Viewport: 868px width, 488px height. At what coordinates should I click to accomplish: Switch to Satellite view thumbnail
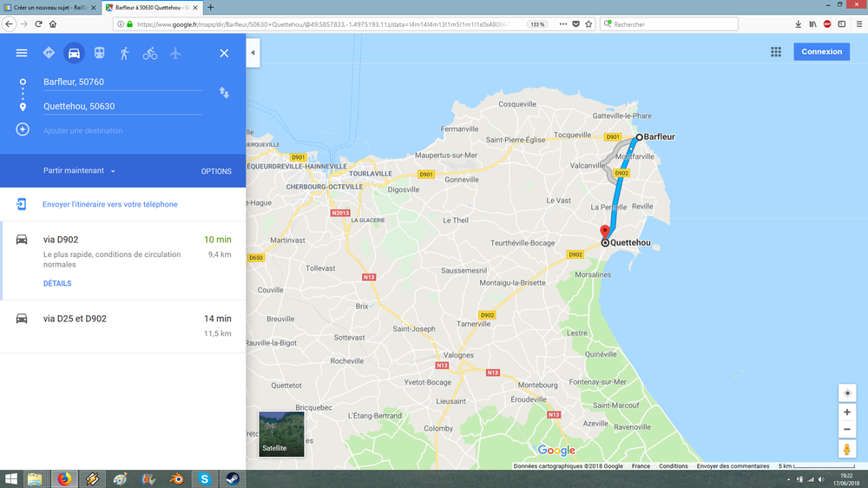point(282,433)
